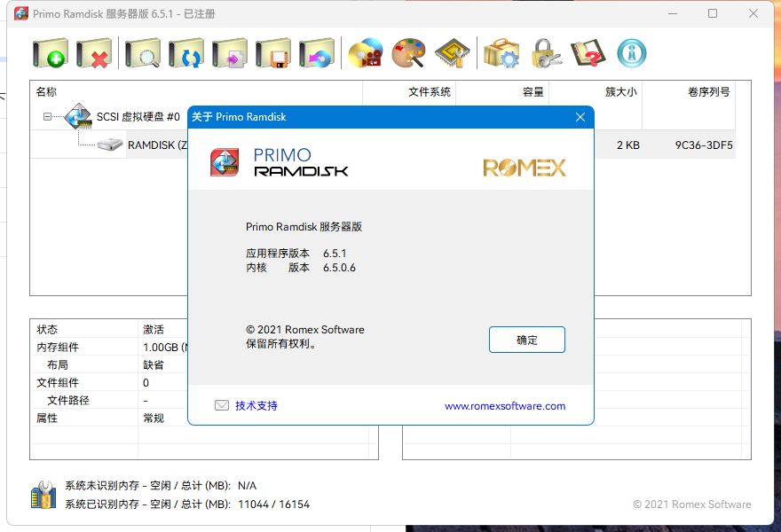This screenshot has height=532, width=781.
Task: Click the 簇大小 column header
Action: 596,92
